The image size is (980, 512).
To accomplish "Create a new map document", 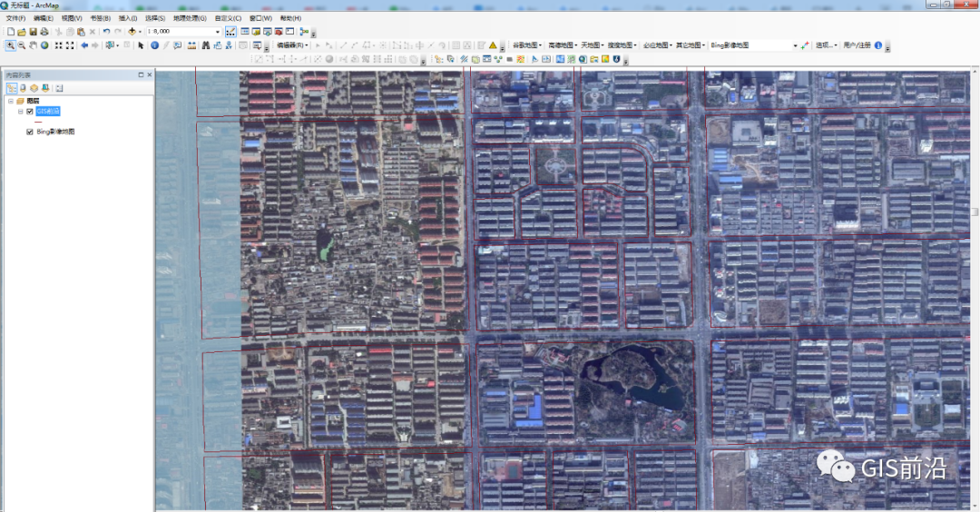I will [x=11, y=31].
